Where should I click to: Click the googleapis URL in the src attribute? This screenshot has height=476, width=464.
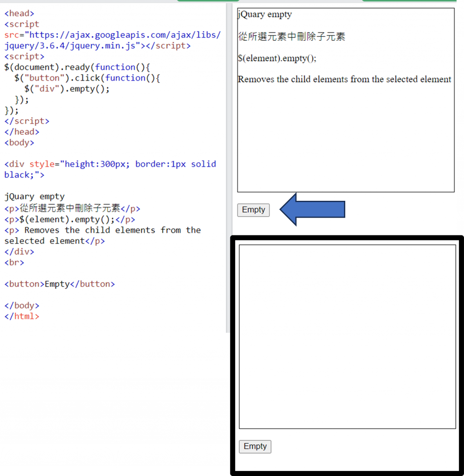pyautogui.click(x=125, y=35)
